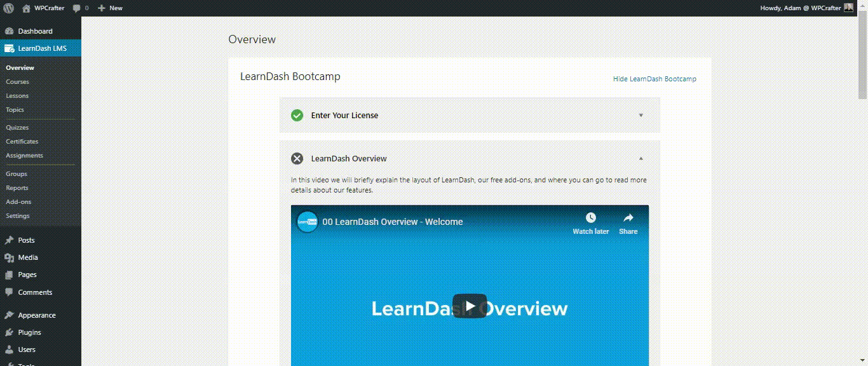Image resolution: width=868 pixels, height=366 pixels.
Task: Click the X status icon for LearnDash Overview
Action: click(297, 158)
